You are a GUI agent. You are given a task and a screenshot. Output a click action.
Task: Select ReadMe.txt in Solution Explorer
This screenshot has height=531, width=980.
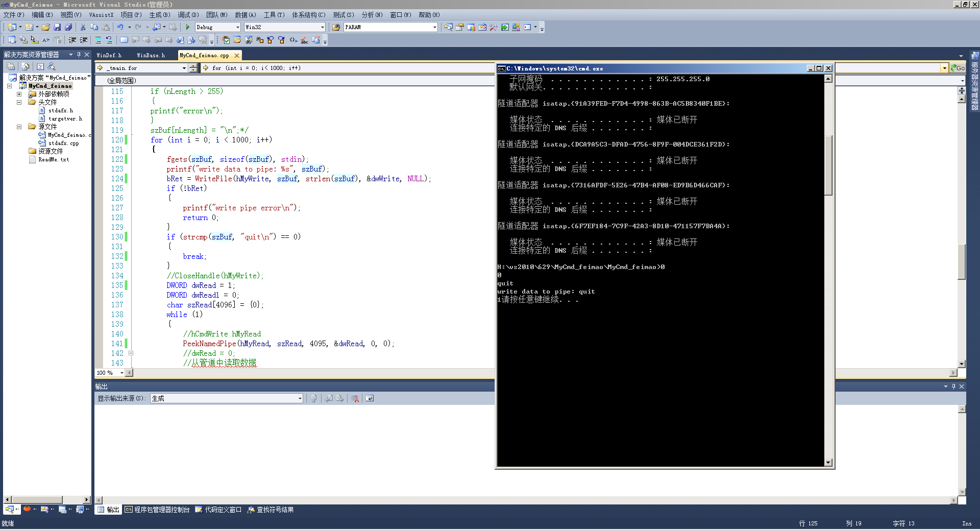pos(49,159)
